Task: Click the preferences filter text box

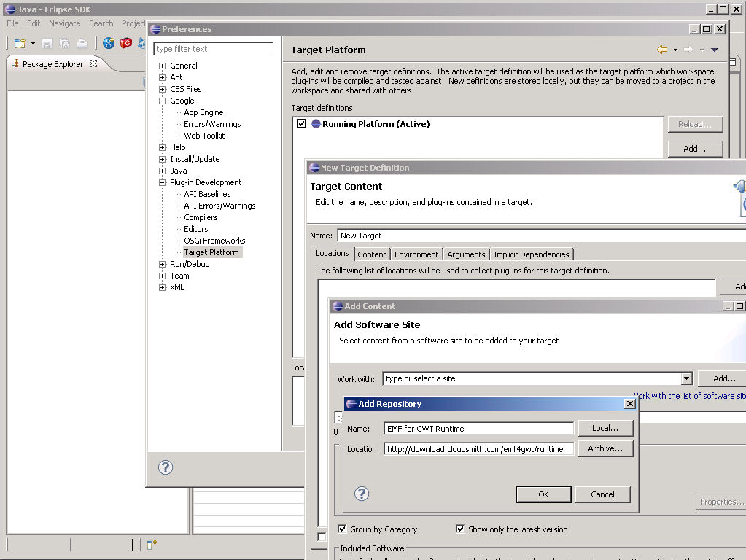Action: pyautogui.click(x=213, y=49)
